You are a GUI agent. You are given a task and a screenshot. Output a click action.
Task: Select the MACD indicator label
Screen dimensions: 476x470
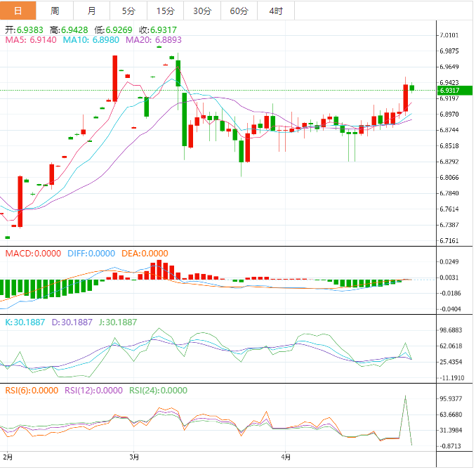point(34,253)
